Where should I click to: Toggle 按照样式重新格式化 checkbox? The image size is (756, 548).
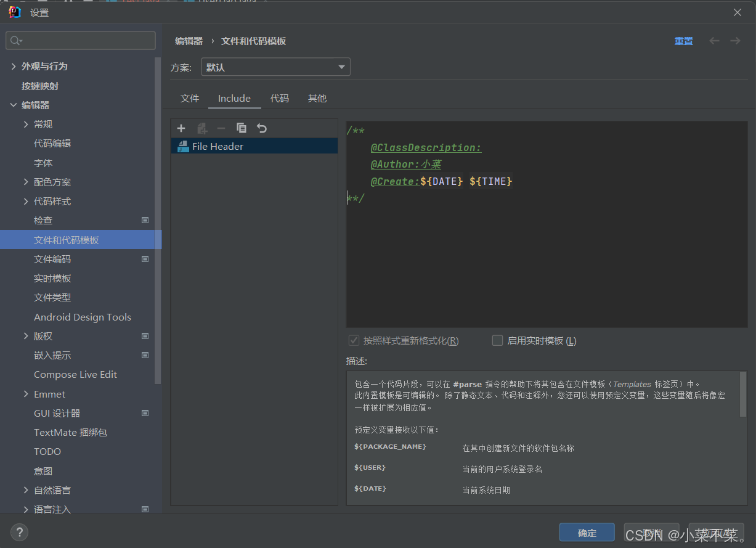354,340
